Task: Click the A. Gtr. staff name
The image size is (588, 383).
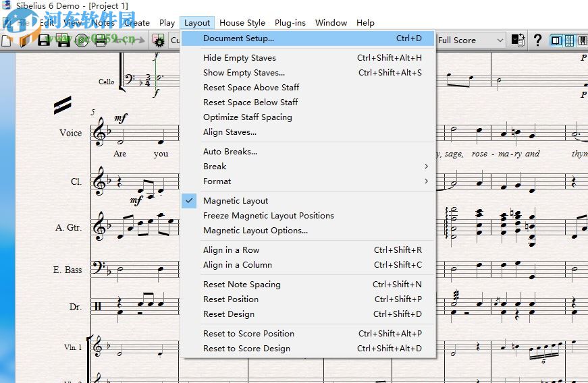Action: click(x=68, y=227)
